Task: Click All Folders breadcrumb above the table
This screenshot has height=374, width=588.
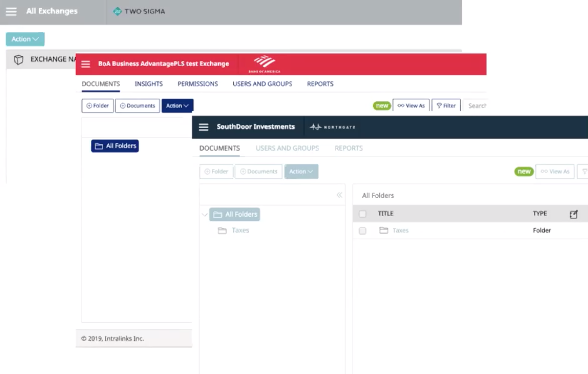Action: 378,196
